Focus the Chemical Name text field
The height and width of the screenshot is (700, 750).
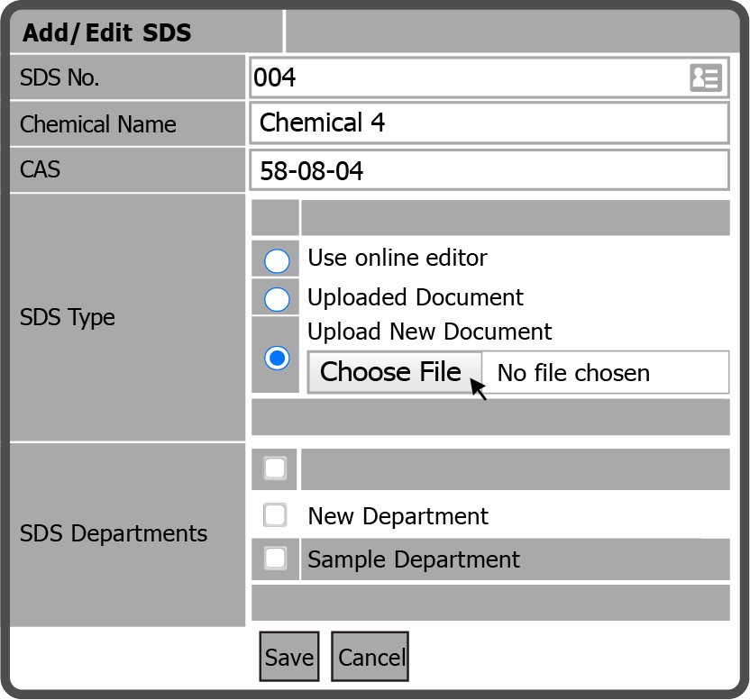(x=489, y=123)
